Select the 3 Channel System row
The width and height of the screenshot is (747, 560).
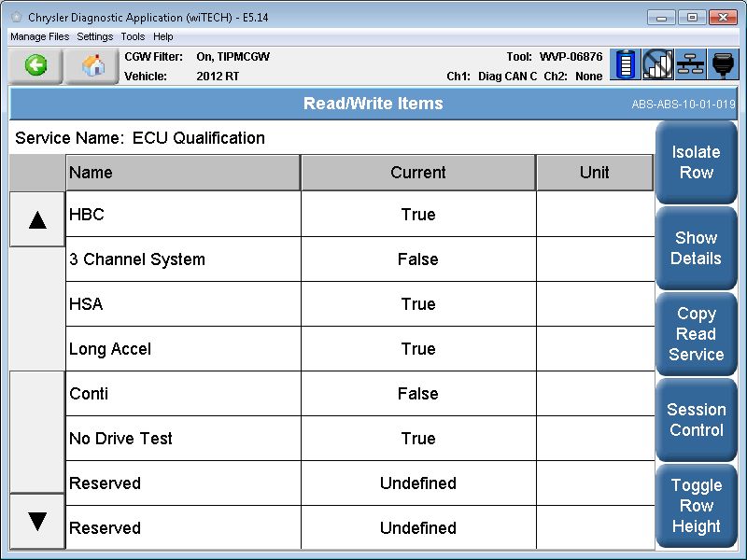point(183,259)
